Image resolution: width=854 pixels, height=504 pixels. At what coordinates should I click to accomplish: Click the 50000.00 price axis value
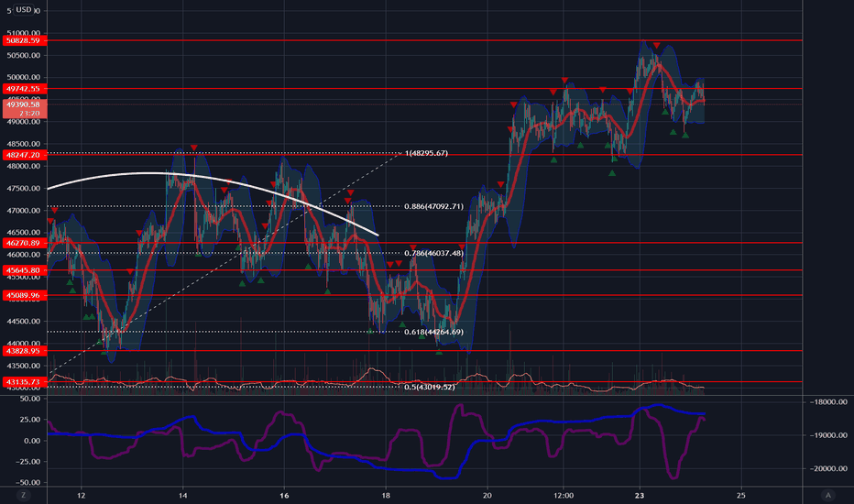coord(24,77)
